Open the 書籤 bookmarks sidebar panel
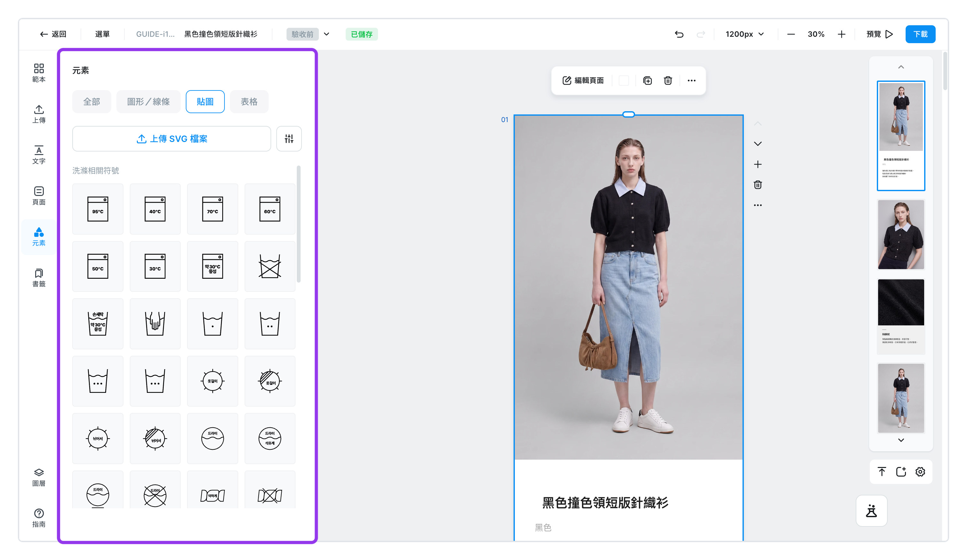Image resolution: width=967 pixels, height=560 pixels. pyautogui.click(x=39, y=278)
